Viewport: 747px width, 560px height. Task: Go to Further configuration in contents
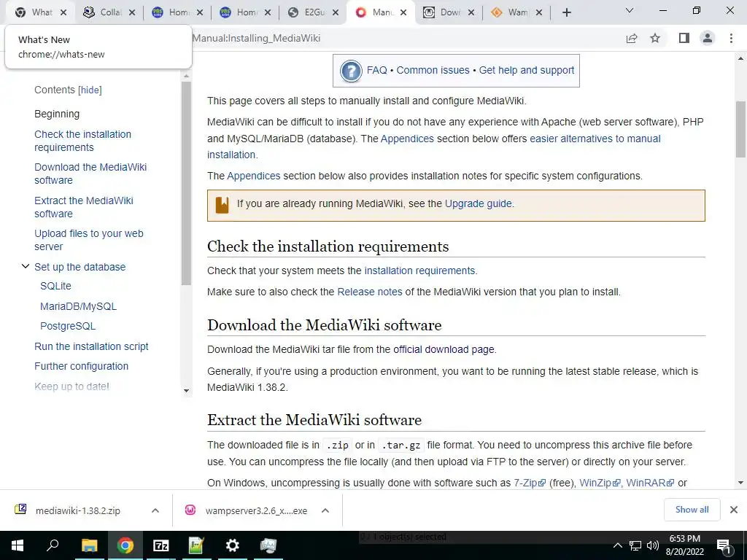[81, 366]
